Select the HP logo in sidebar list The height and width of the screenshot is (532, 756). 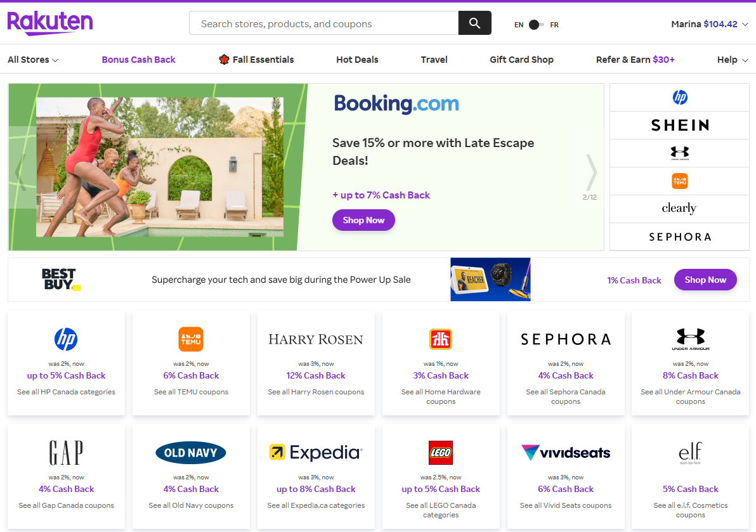(679, 98)
